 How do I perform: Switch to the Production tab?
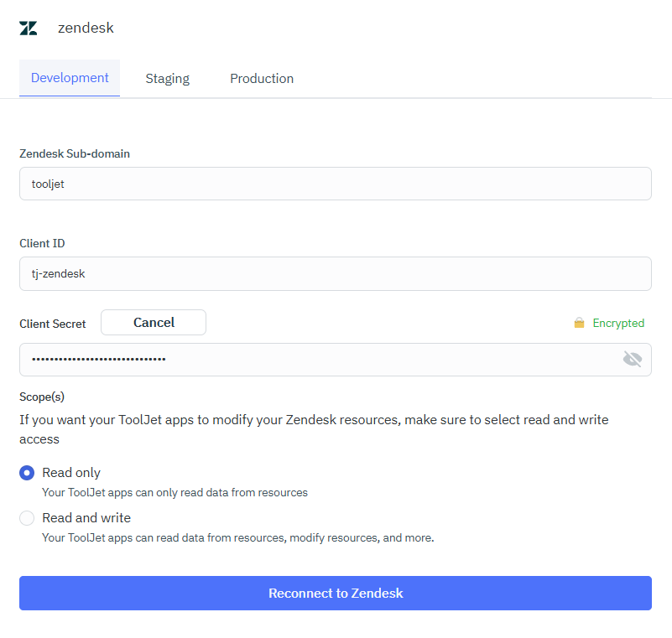point(262,78)
